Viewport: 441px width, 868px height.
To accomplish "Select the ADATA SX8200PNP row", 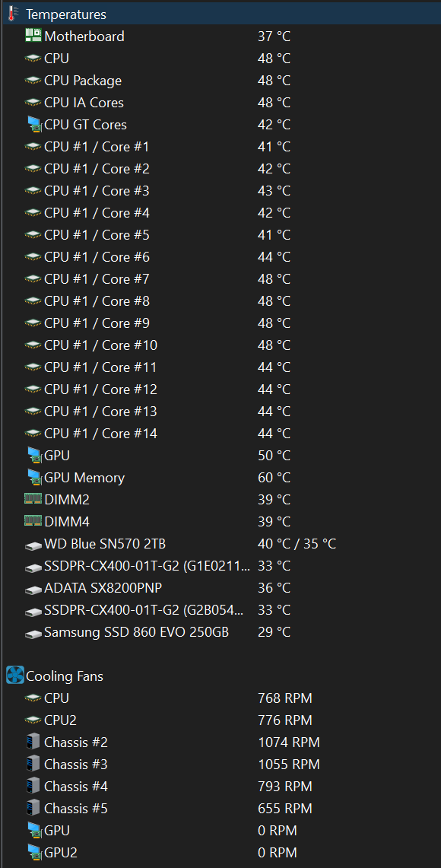I will pos(220,588).
